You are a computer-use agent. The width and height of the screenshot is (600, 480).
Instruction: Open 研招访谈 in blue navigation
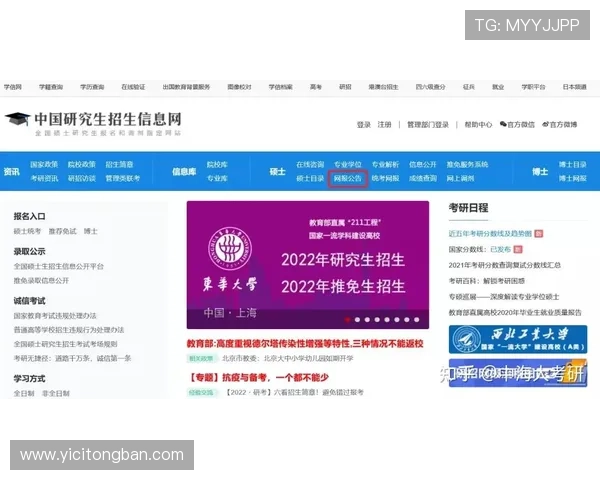(x=82, y=178)
